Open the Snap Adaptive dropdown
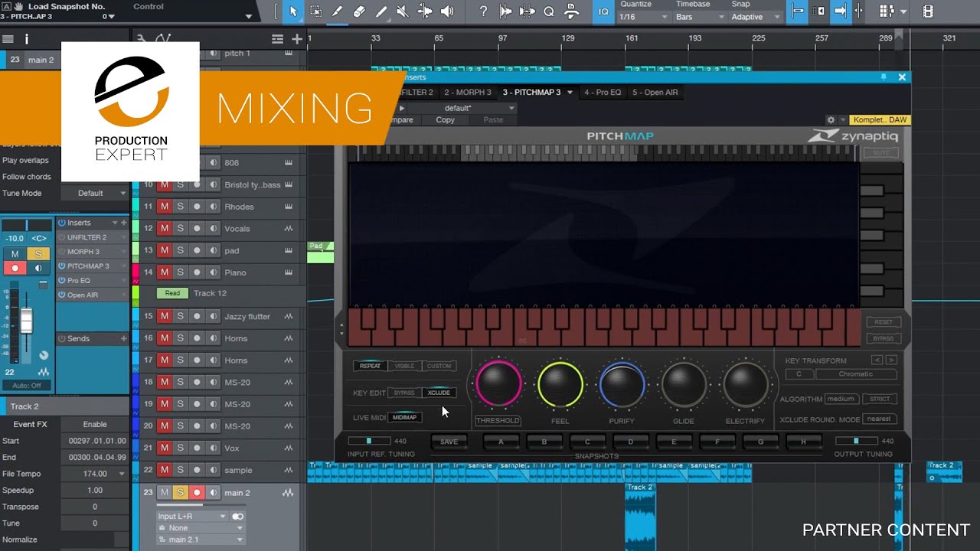The width and height of the screenshot is (980, 551). pyautogui.click(x=756, y=17)
